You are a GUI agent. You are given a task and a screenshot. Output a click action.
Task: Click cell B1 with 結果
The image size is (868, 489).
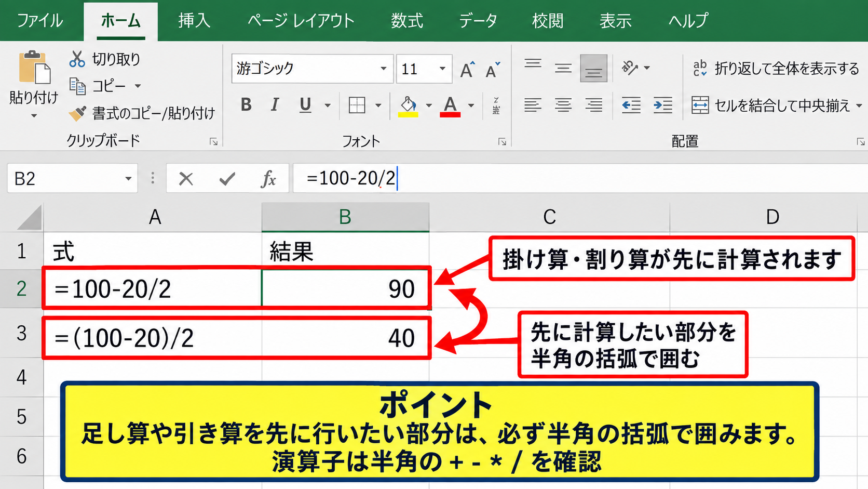click(346, 250)
